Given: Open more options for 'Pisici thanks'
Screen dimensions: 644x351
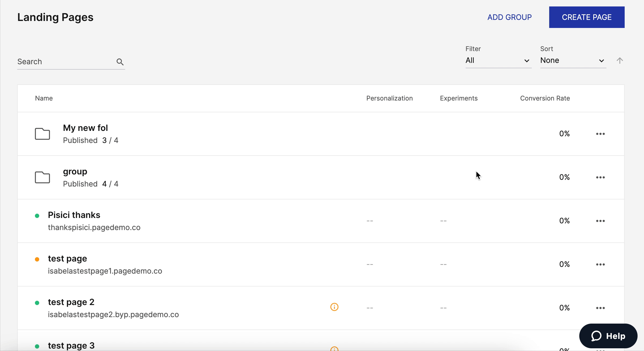Looking at the screenshot, I should pyautogui.click(x=600, y=221).
